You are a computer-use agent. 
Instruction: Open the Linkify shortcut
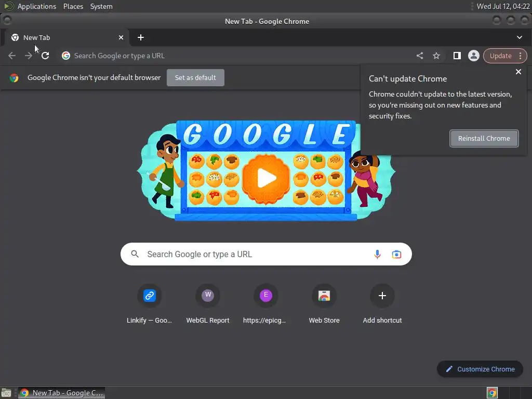[149, 303]
